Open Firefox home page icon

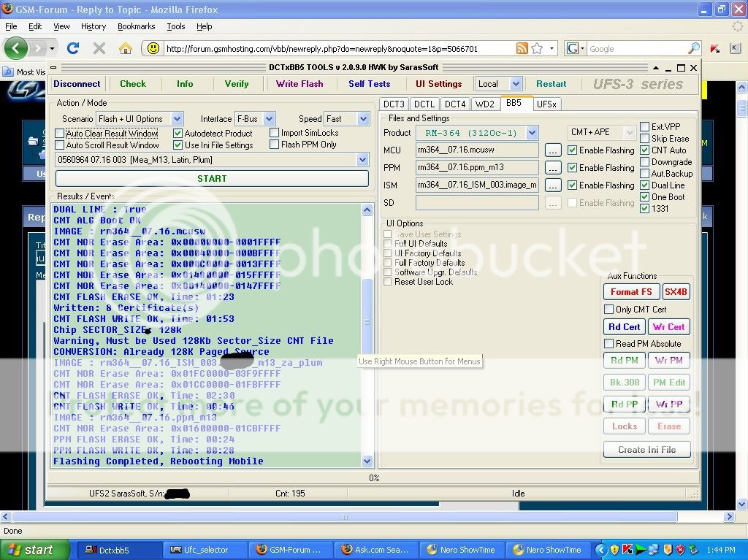click(x=126, y=48)
